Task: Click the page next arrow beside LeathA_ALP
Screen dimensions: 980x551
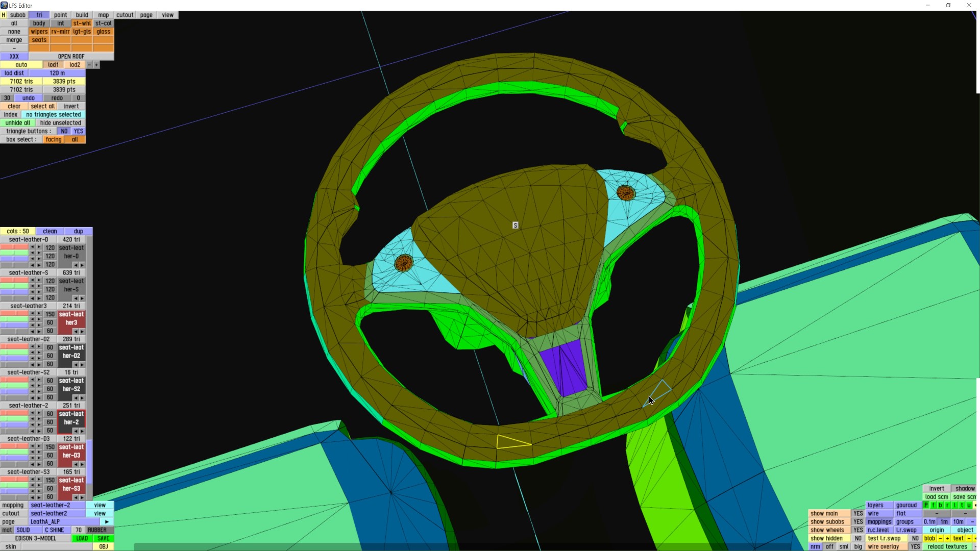Action: pyautogui.click(x=107, y=522)
